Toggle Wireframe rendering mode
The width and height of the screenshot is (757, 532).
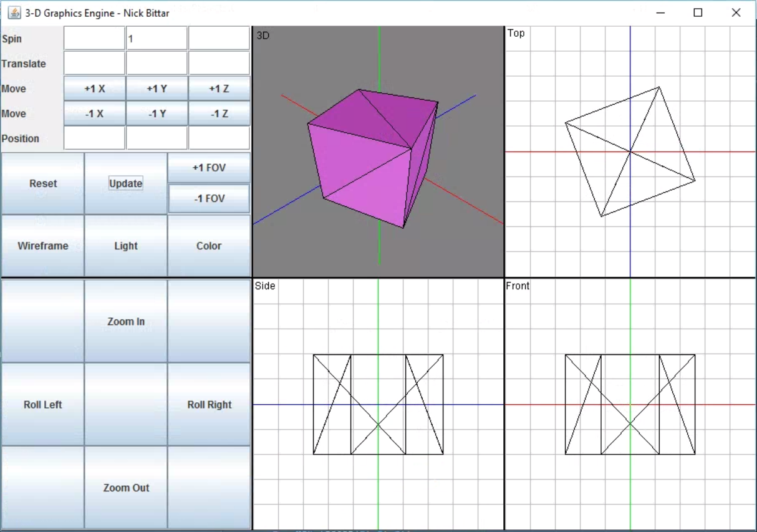[42, 246]
